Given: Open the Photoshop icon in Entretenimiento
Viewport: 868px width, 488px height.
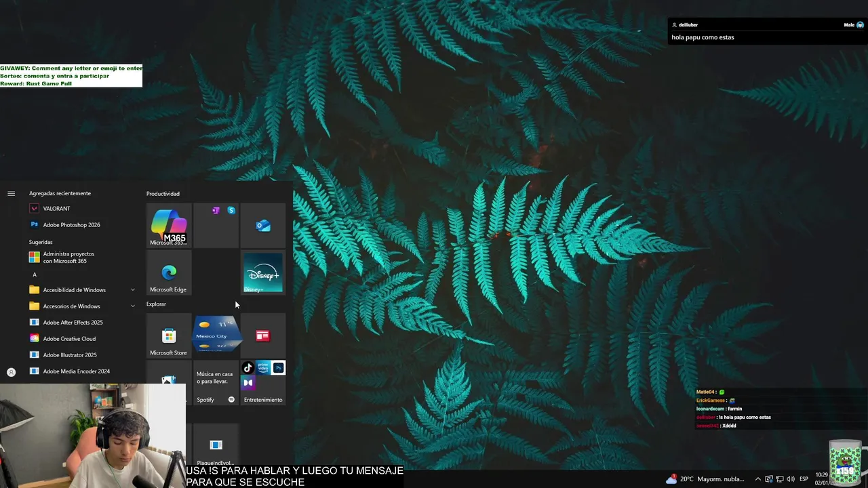Looking at the screenshot, I should point(278,368).
